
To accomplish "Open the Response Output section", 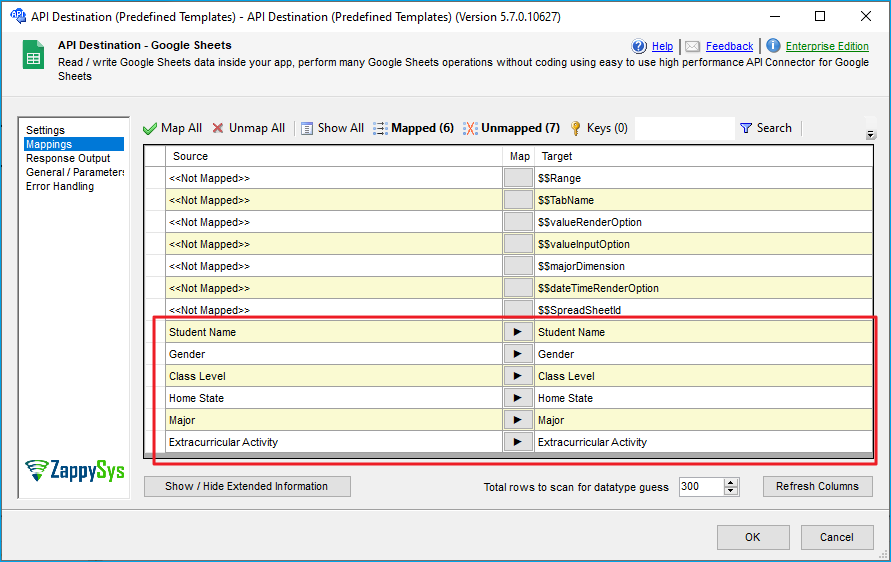I will pos(68,158).
